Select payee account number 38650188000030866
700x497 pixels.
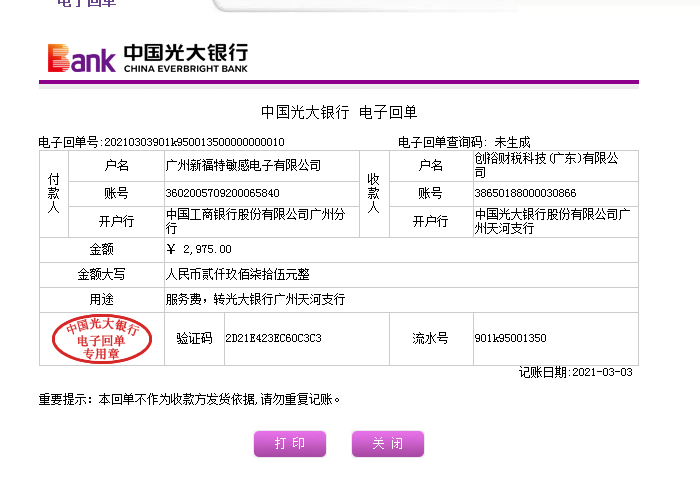pyautogui.click(x=526, y=193)
